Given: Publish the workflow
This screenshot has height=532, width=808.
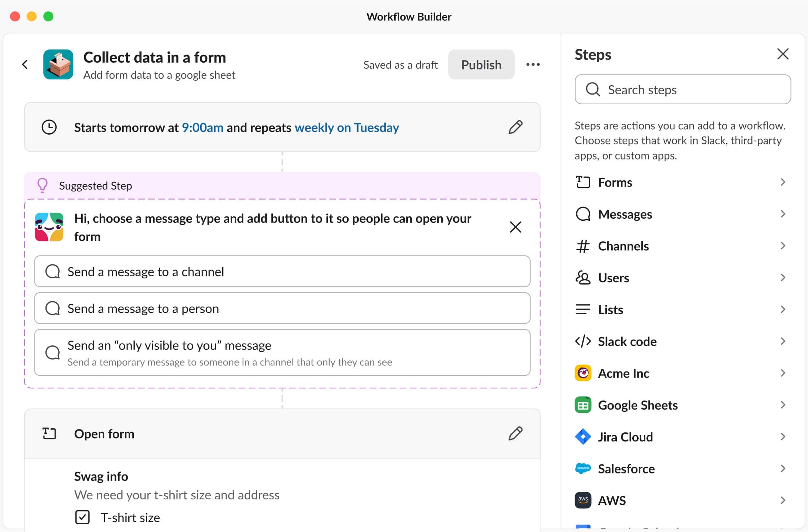Looking at the screenshot, I should point(481,65).
